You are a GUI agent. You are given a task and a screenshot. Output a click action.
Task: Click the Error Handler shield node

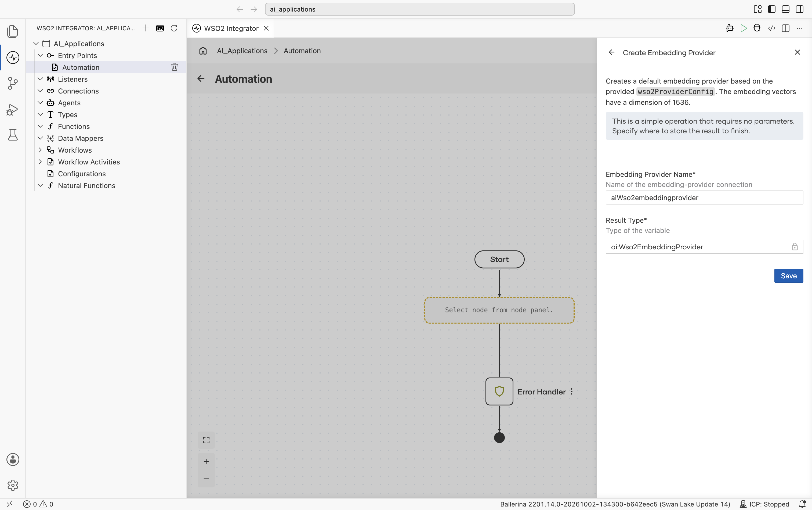click(499, 391)
